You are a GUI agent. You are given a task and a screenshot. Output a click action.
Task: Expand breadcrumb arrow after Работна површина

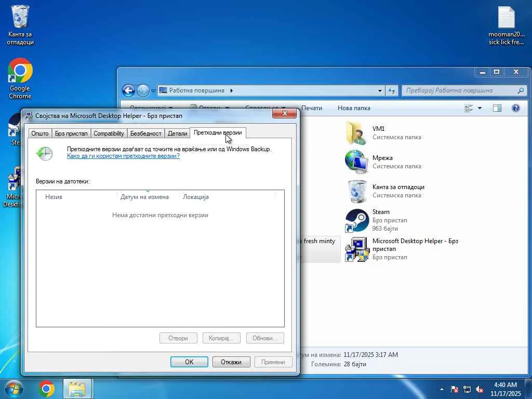point(231,90)
